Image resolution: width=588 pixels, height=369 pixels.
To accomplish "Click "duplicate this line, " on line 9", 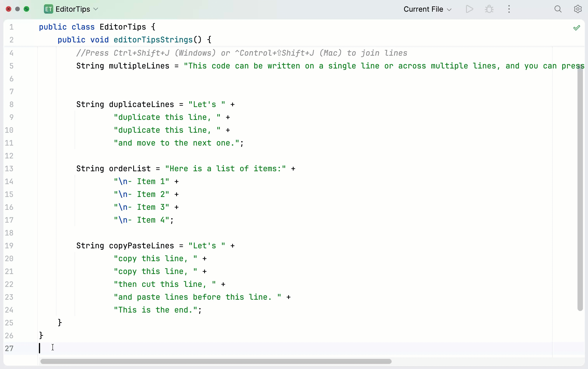I will (167, 117).
